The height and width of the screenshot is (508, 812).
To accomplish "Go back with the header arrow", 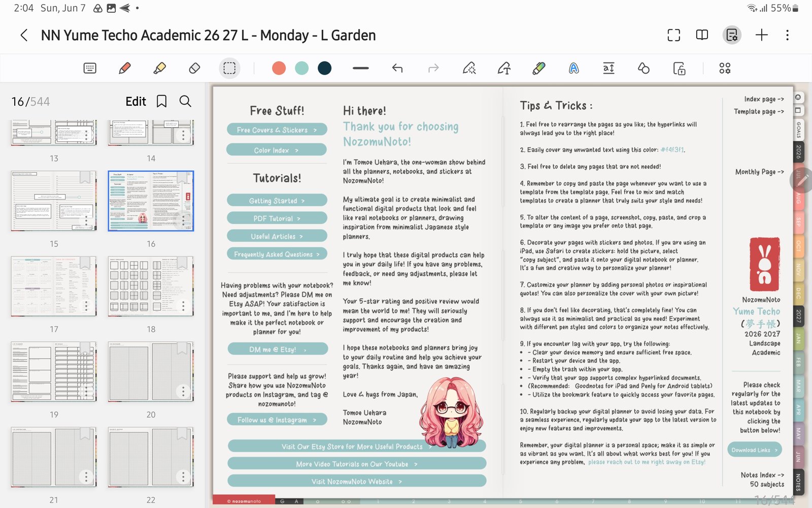I will coord(24,35).
